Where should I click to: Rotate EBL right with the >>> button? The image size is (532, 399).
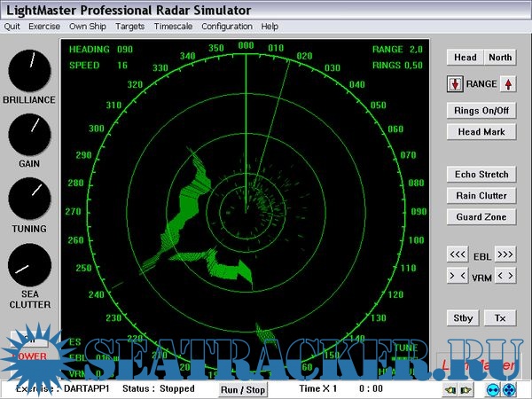(x=505, y=254)
